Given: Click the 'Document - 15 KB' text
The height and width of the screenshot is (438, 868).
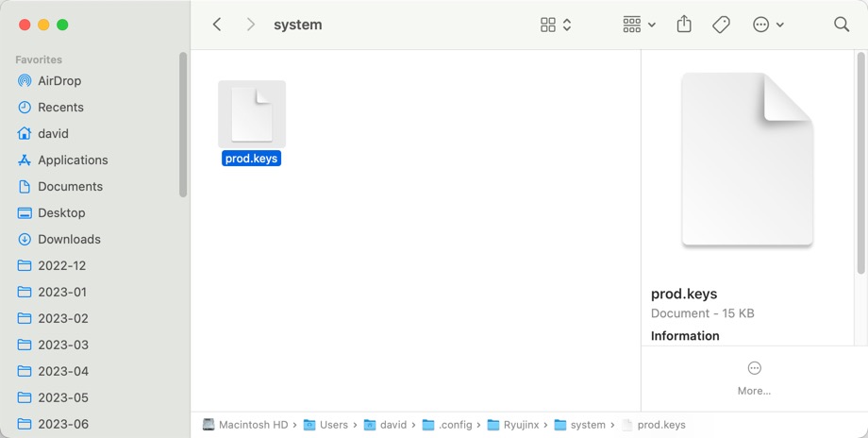Looking at the screenshot, I should (703, 312).
